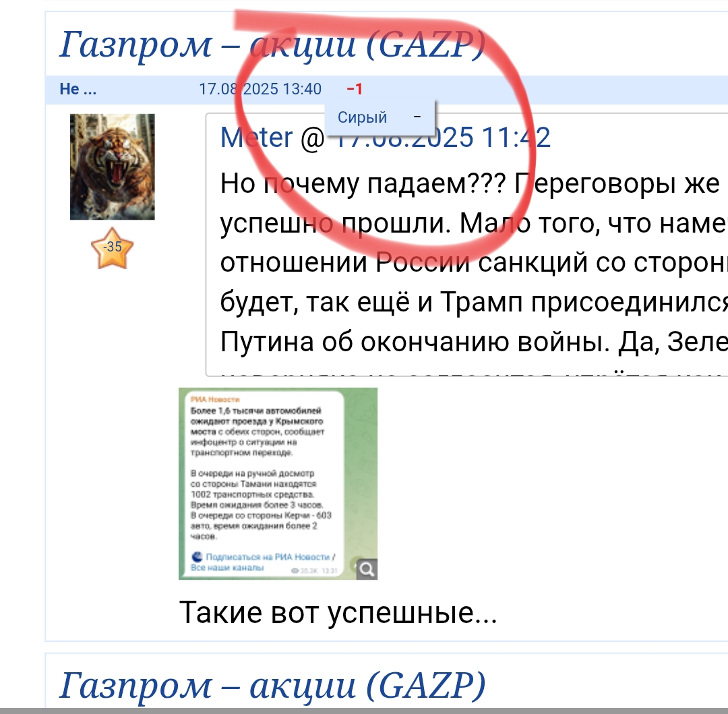Click the post date 17.08.2025 13:40
Image resolution: width=728 pixels, height=714 pixels.
click(260, 89)
